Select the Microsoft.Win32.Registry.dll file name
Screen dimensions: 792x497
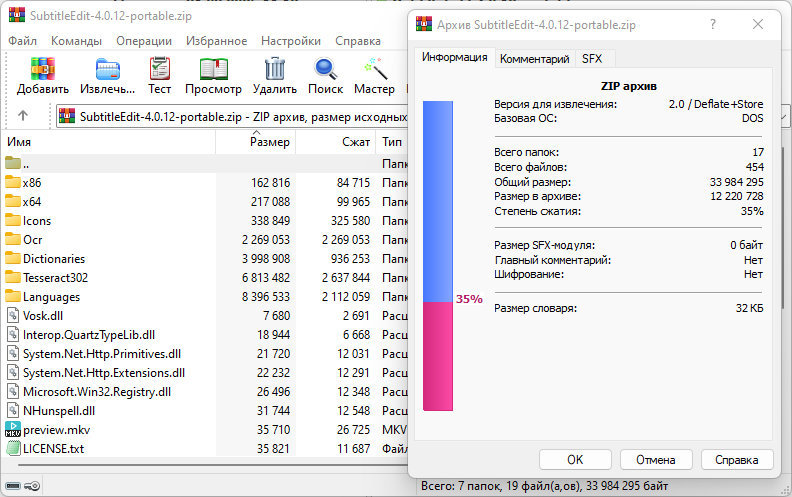pos(97,392)
